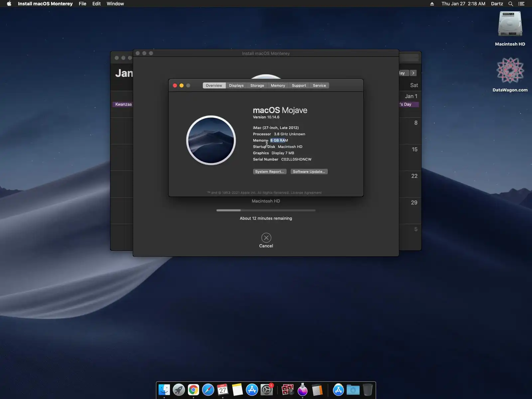Open the App Store icon beside Notes

(x=252, y=390)
